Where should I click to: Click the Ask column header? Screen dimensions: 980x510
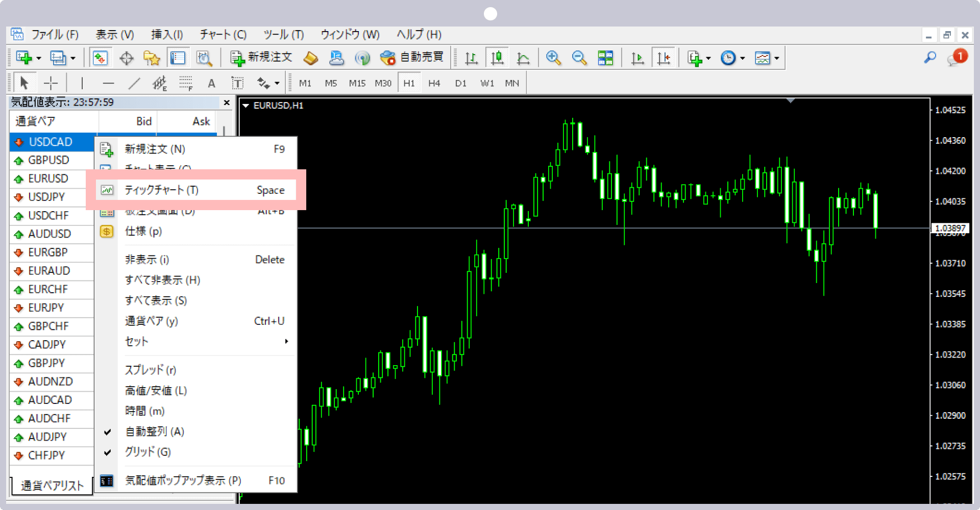pos(187,121)
